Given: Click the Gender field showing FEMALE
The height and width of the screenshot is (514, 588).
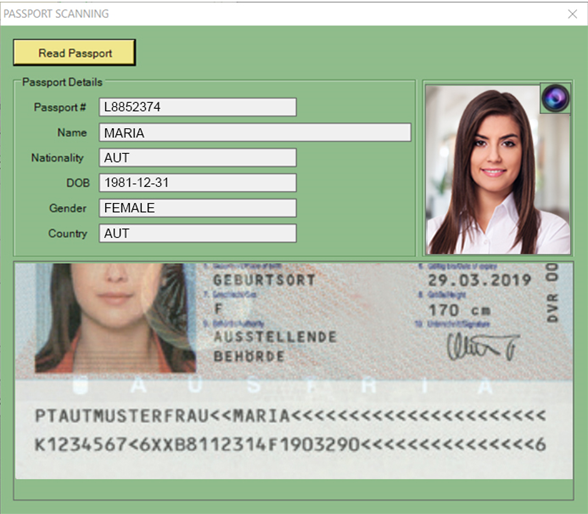Looking at the screenshot, I should point(198,208).
